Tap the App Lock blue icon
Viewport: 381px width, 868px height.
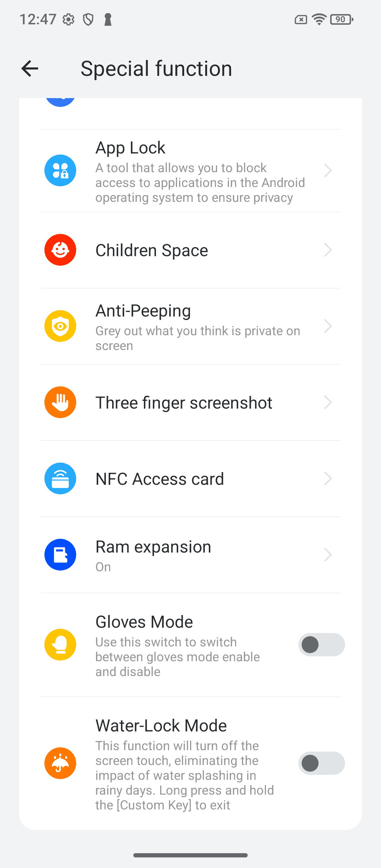(60, 170)
